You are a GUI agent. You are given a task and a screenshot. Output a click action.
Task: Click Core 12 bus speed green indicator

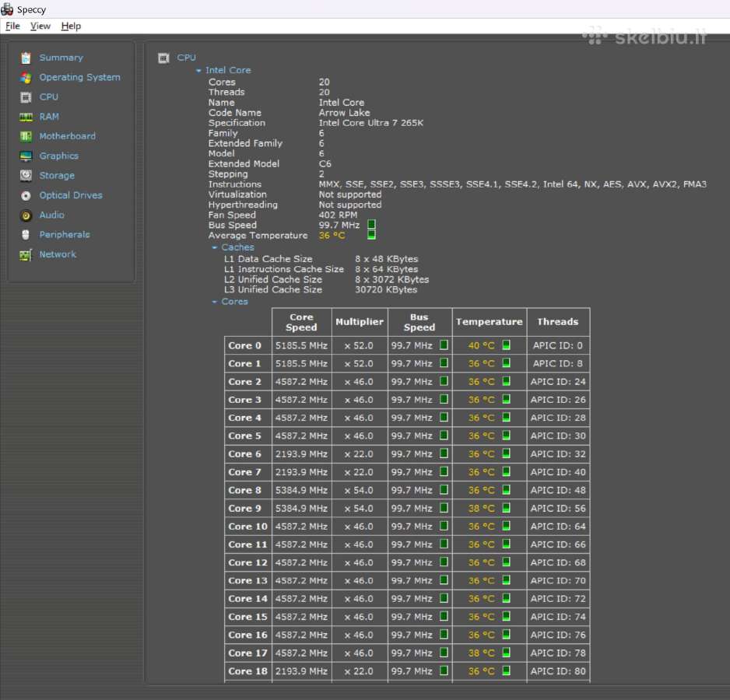tap(444, 562)
